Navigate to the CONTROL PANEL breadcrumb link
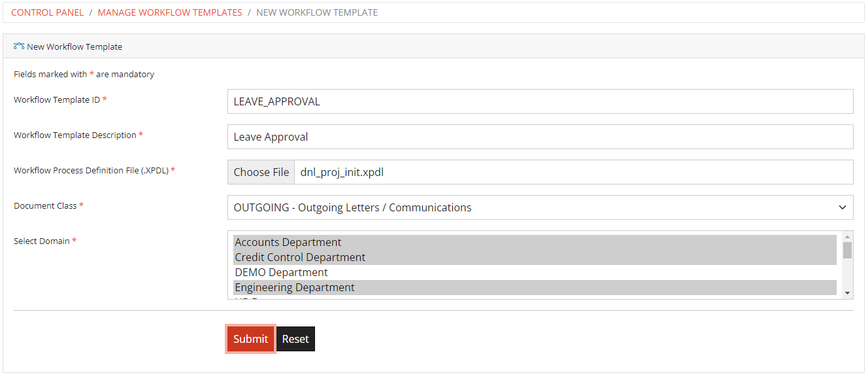Screen dimensions: 868x386 (x=47, y=12)
